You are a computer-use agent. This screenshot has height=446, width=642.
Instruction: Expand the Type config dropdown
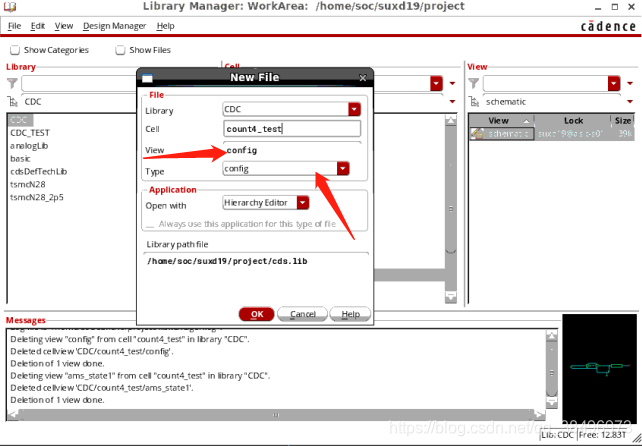343,169
